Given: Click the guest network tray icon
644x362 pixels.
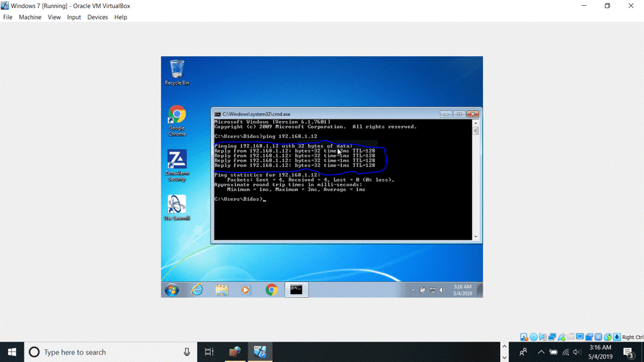Looking at the screenshot, I should point(433,290).
